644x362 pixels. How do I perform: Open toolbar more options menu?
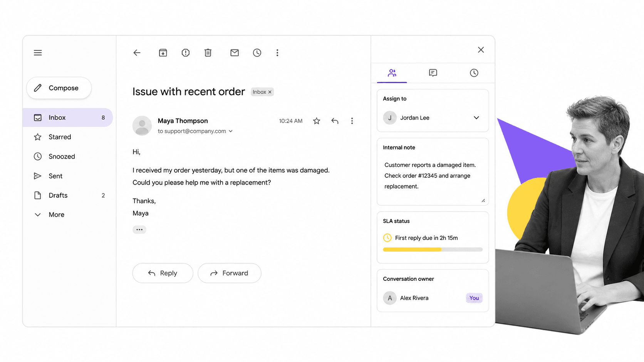(x=277, y=53)
